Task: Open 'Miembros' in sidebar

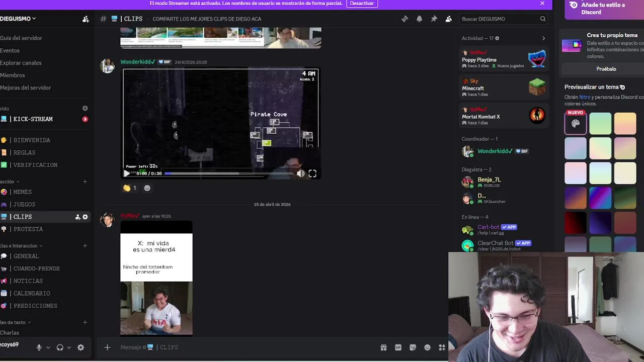Action: pyautogui.click(x=13, y=75)
